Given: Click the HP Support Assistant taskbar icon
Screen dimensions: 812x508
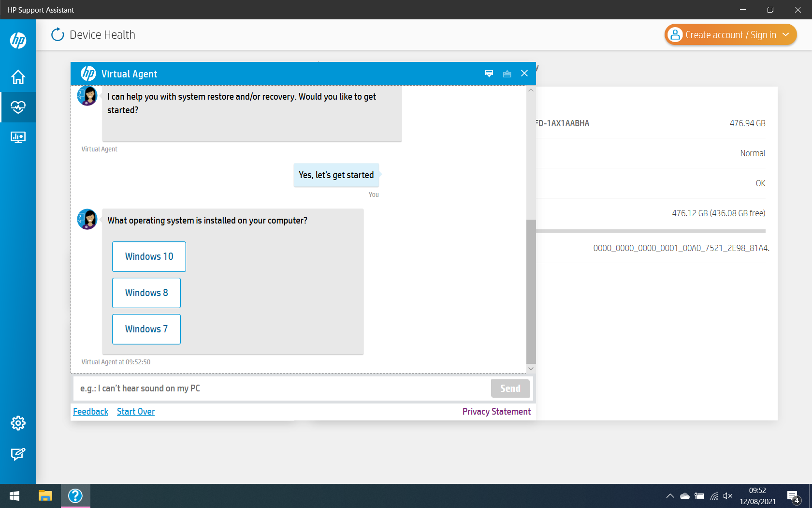Looking at the screenshot, I should pyautogui.click(x=75, y=496).
